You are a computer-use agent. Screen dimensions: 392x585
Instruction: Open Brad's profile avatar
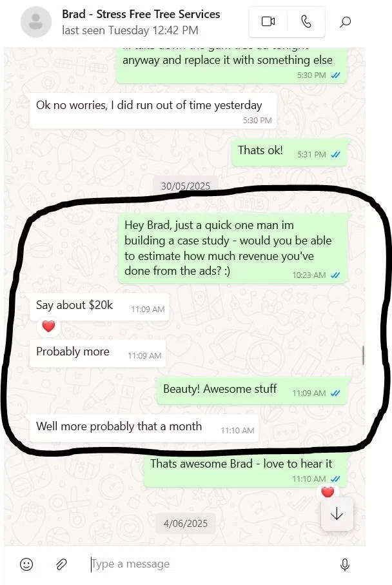(36, 21)
